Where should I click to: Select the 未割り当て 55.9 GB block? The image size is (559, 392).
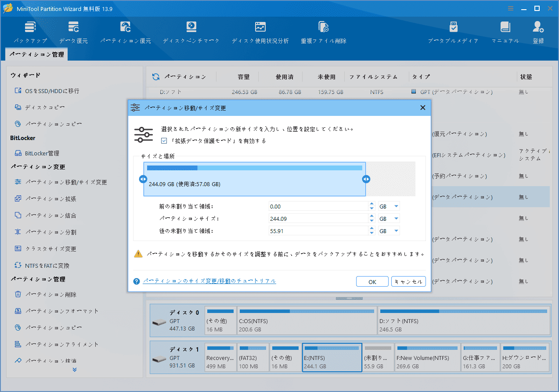click(378, 357)
